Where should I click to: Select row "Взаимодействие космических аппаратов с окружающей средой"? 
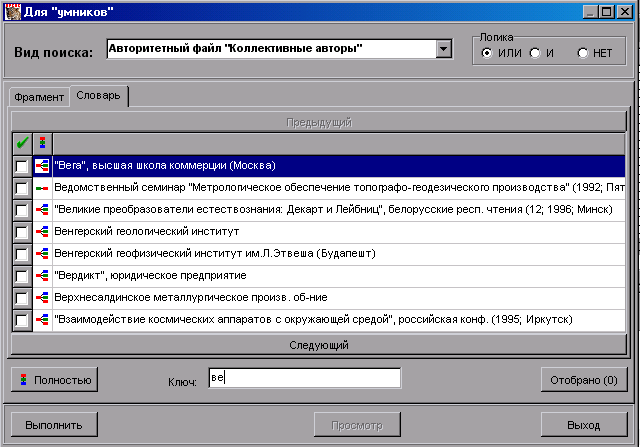click(339, 320)
